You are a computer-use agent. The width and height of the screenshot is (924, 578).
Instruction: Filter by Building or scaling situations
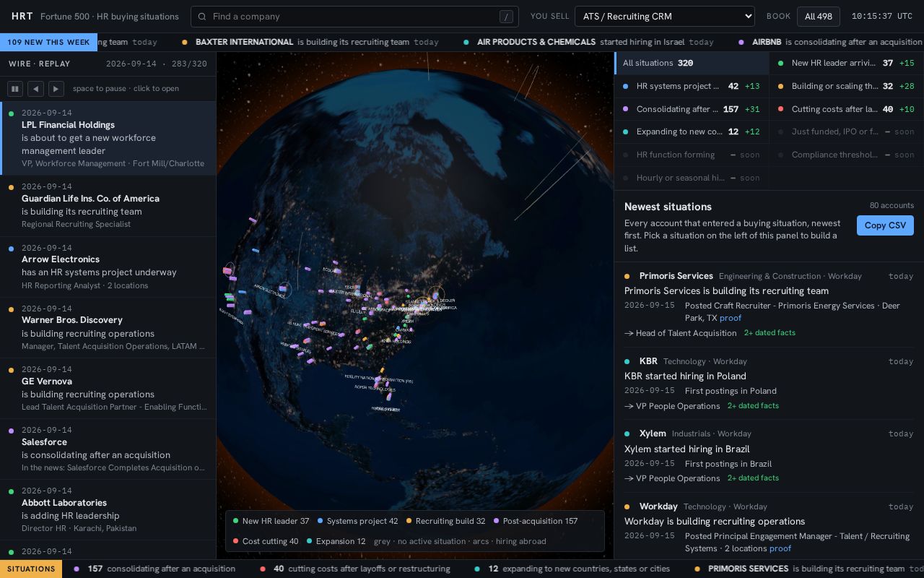click(x=847, y=86)
